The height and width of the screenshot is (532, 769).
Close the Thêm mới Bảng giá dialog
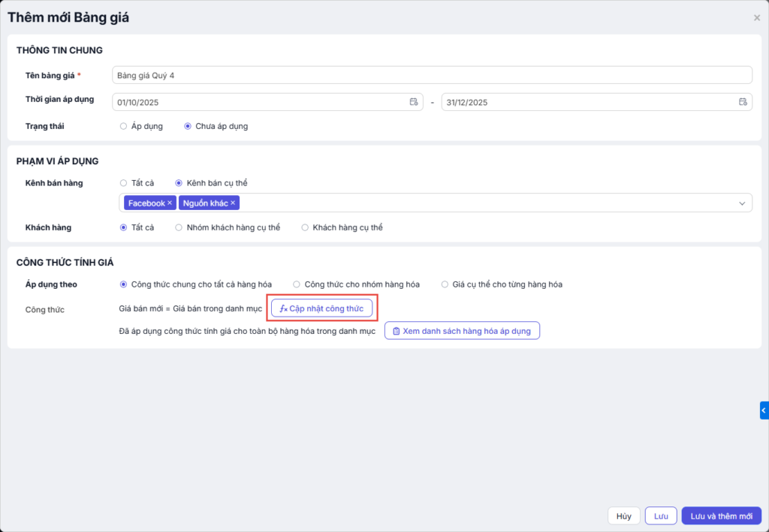(756, 18)
